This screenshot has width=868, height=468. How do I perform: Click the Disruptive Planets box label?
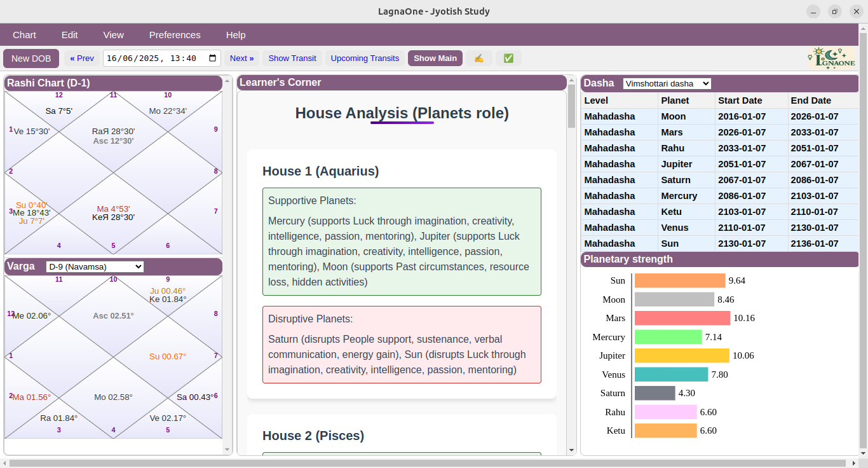310,319
